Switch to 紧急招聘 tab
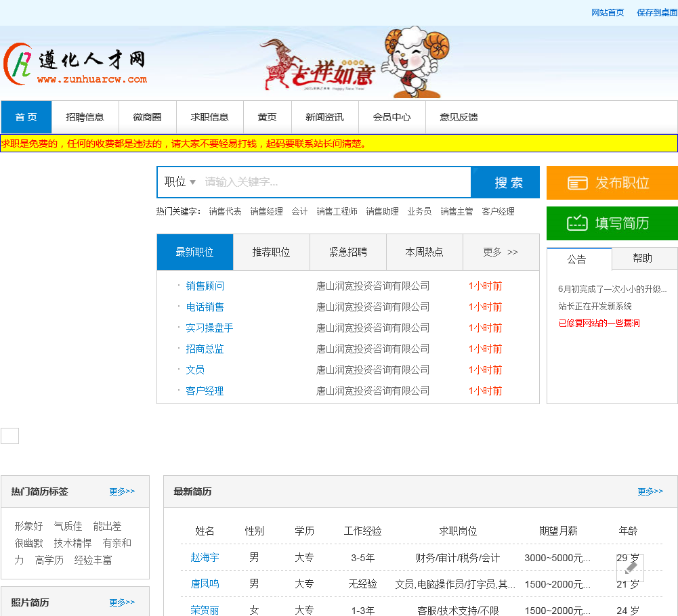 click(x=348, y=252)
